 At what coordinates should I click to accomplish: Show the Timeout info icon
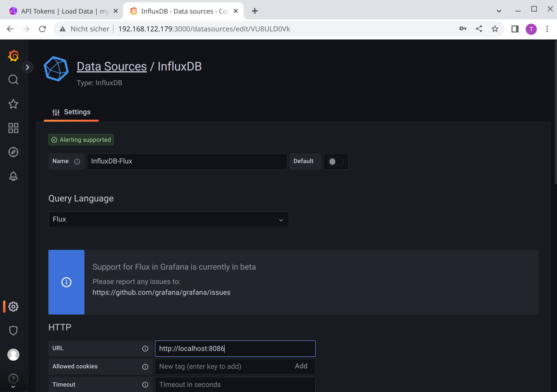click(145, 385)
